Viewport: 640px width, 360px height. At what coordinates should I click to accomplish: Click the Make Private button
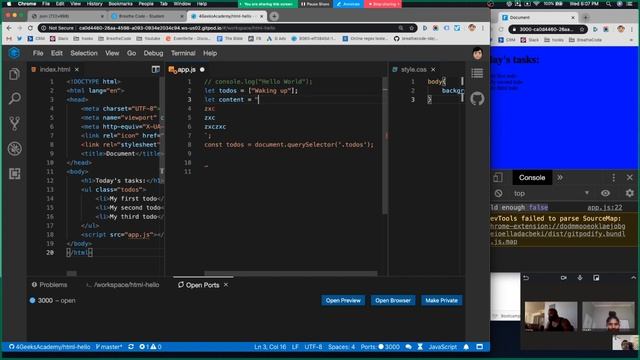441,300
